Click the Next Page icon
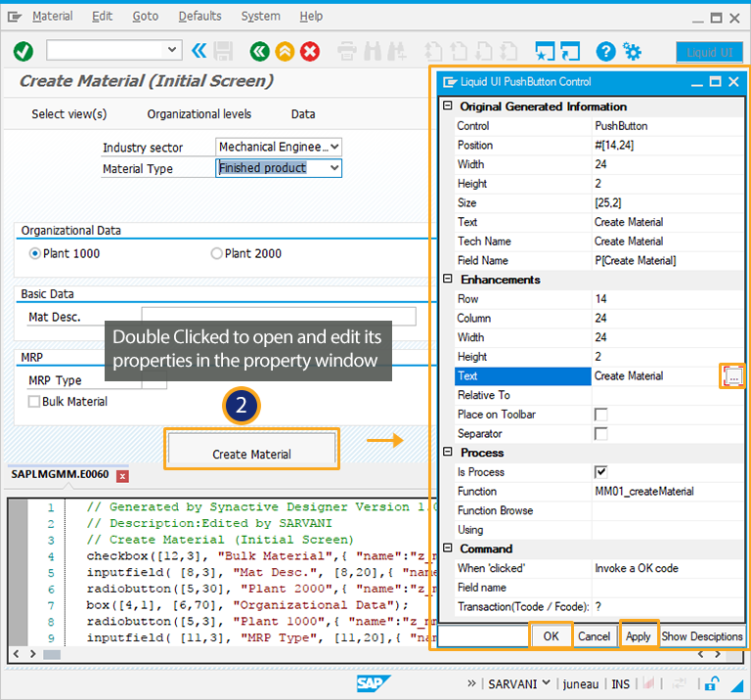This screenshot has width=751, height=700. (484, 51)
